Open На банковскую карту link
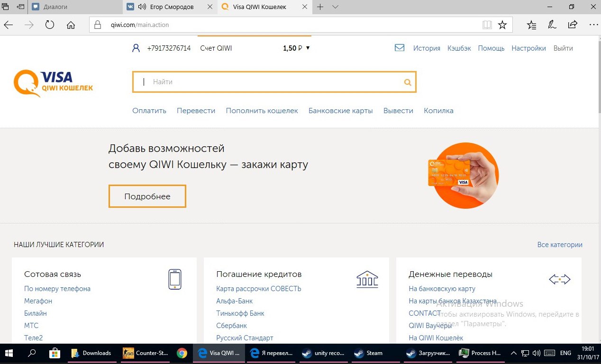The height and width of the screenshot is (364, 601). click(x=442, y=289)
